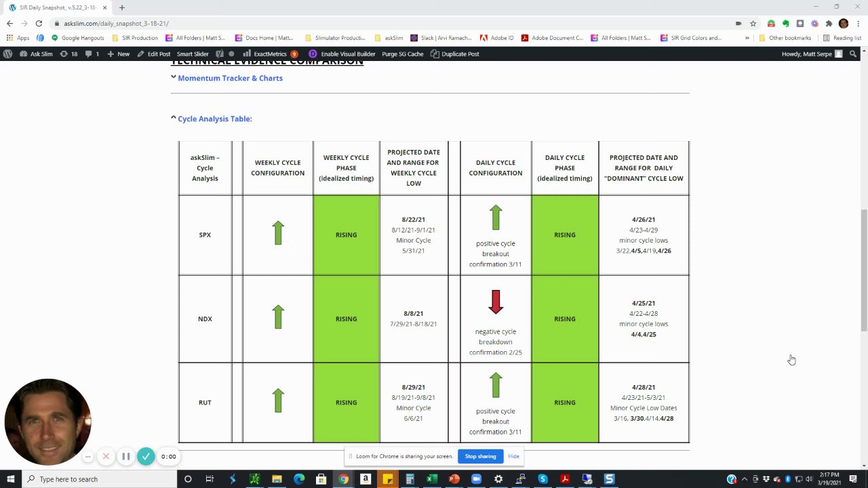The width and height of the screenshot is (868, 488).
Task: Click the SPX weekly RISING green cell
Action: tap(346, 235)
